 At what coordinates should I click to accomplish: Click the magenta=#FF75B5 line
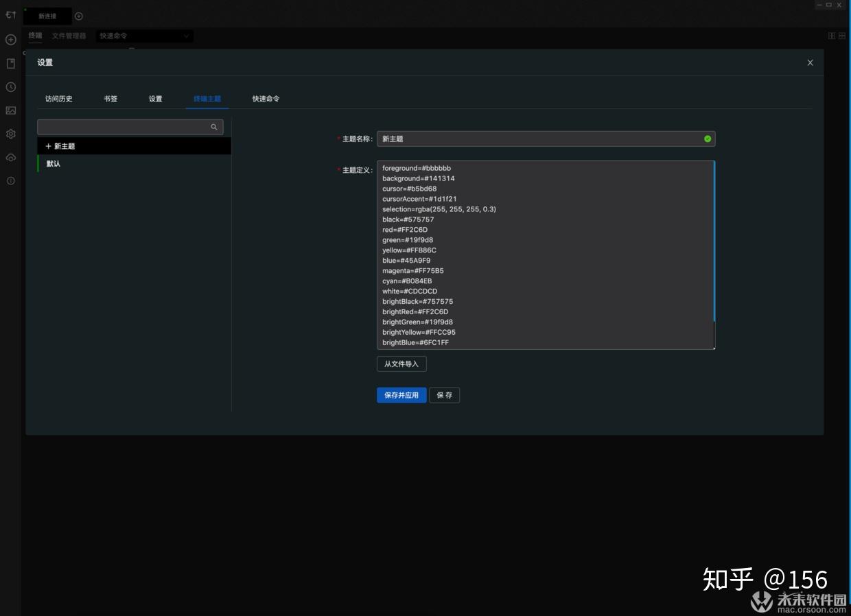[x=413, y=271]
